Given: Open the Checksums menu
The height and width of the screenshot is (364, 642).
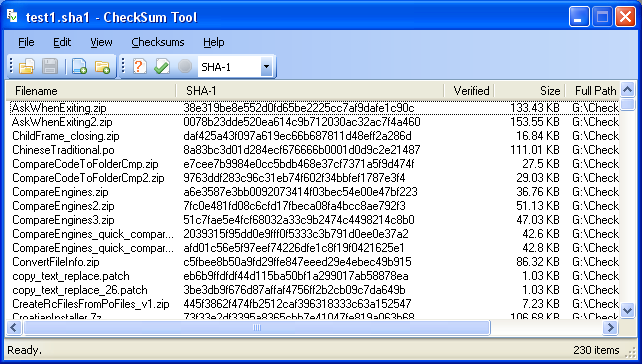Looking at the screenshot, I should [158, 42].
